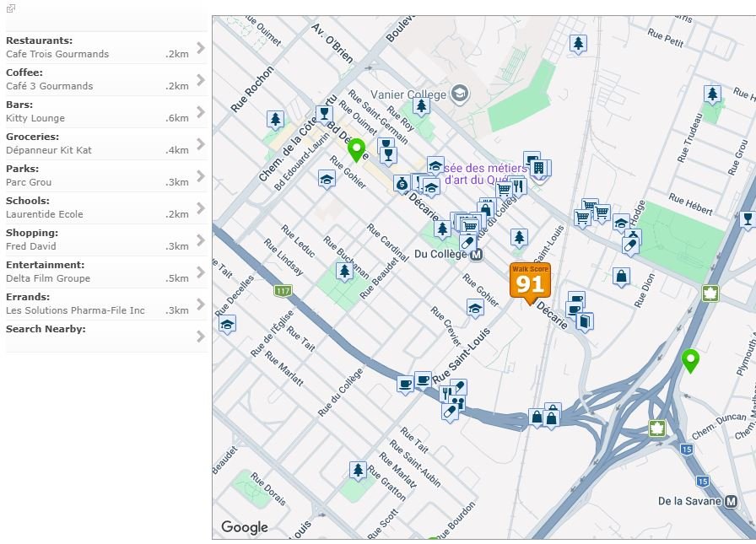
Task: Open the popout icon above the list
Action: pos(11,8)
